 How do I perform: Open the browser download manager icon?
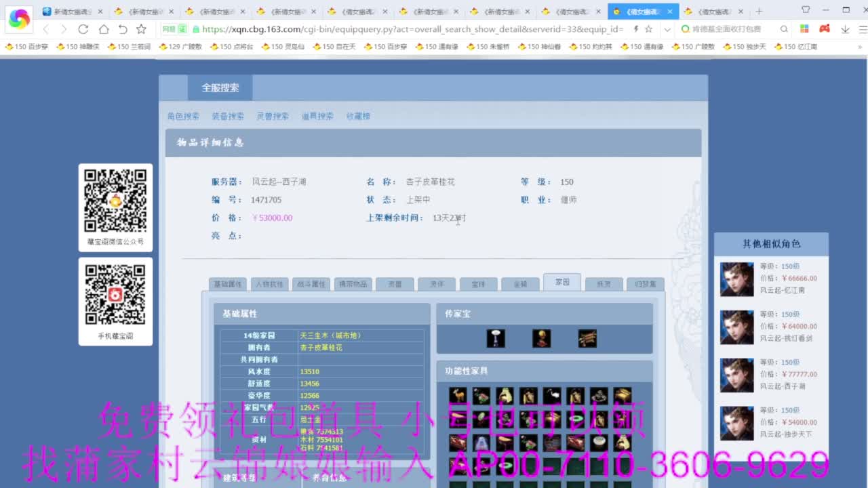(846, 30)
